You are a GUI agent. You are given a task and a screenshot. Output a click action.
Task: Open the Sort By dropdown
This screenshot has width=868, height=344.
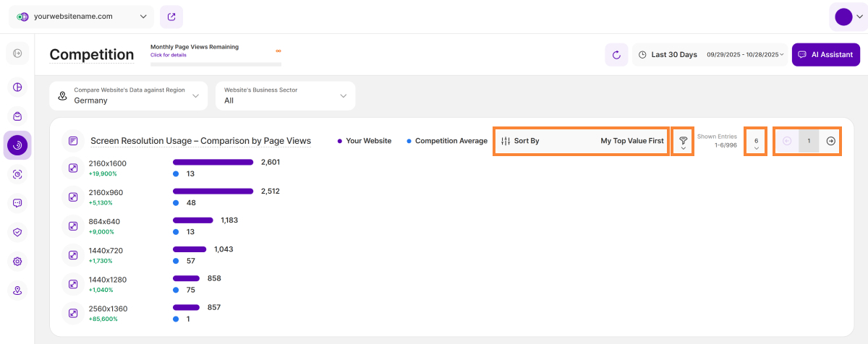[582, 141]
